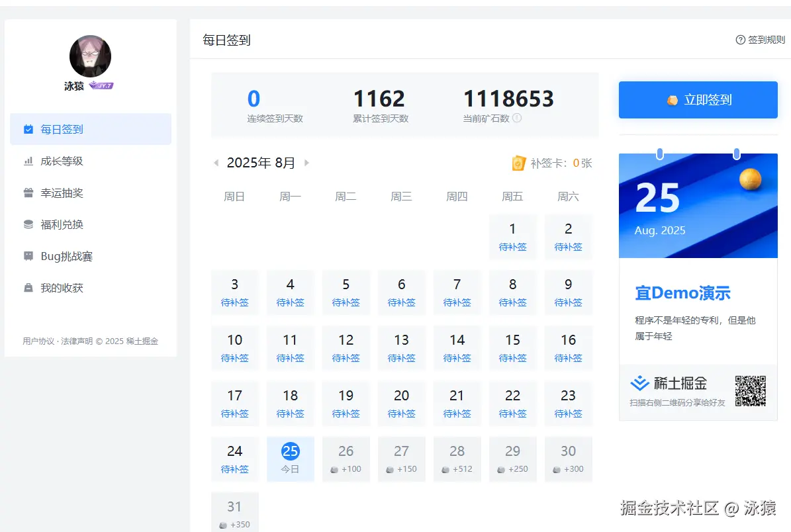Go to previous month with left arrow

pos(216,162)
